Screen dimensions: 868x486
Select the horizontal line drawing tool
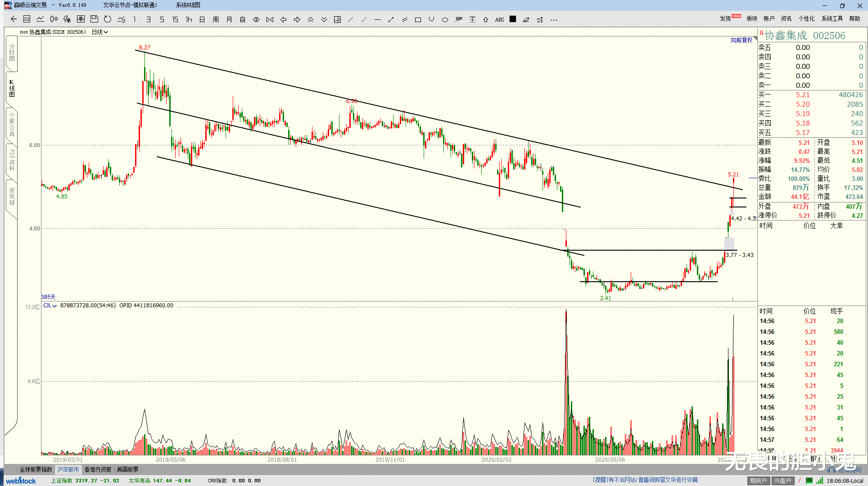coord(377,19)
